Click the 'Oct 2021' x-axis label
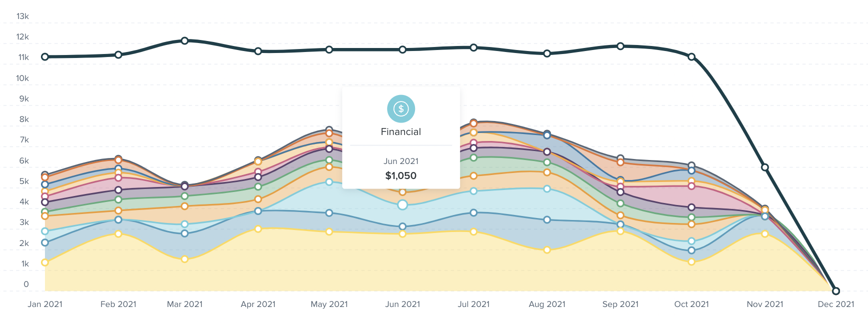Screen dimensions: 868x326 tap(691, 304)
